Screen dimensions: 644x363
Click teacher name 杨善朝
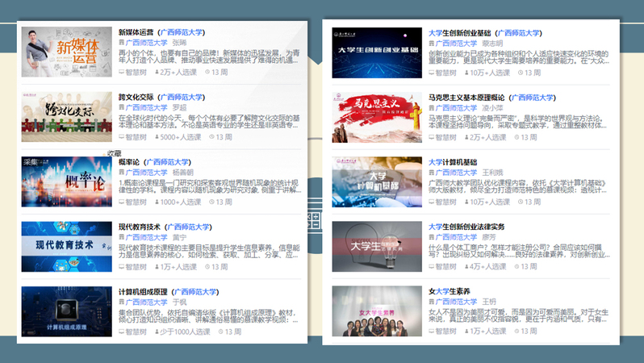coord(182,172)
